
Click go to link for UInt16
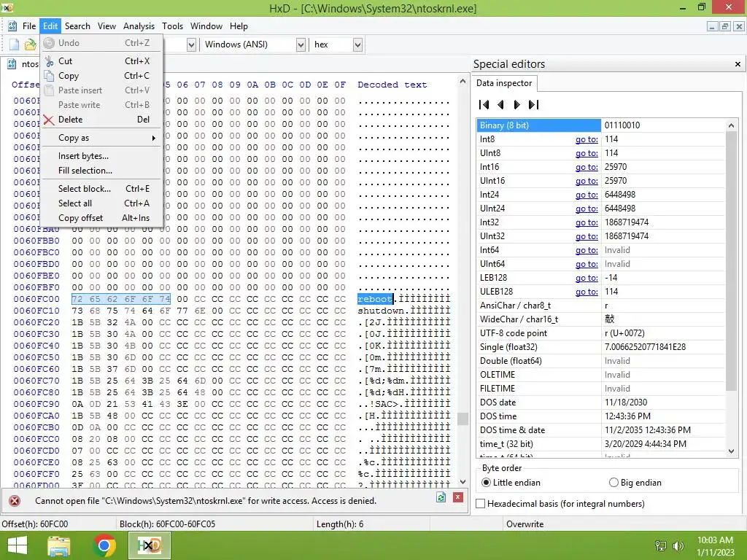point(587,181)
